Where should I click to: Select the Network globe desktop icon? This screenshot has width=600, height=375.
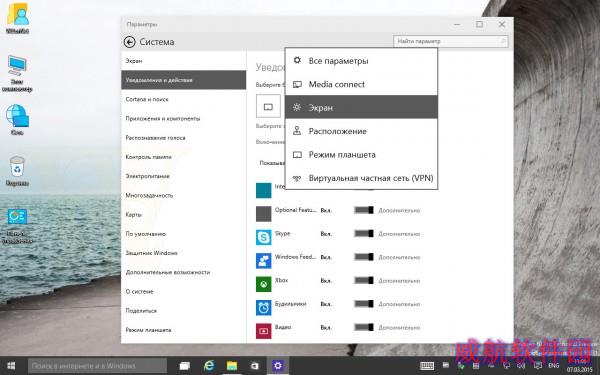(17, 119)
